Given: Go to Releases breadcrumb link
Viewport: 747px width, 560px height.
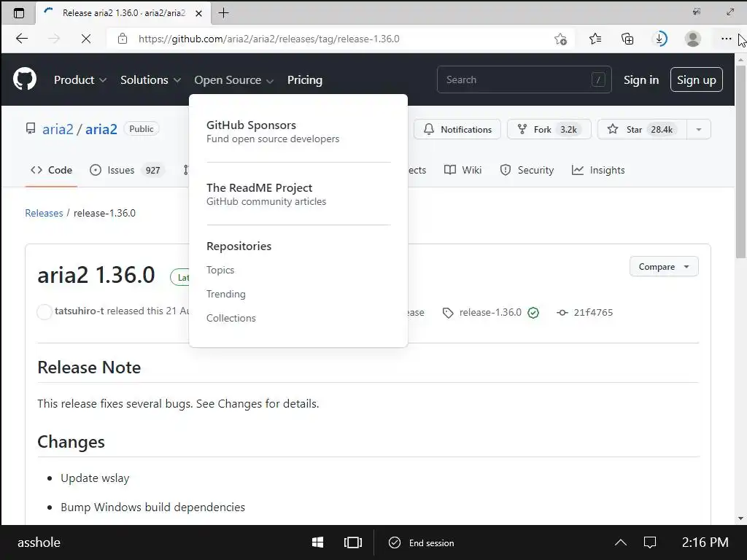Looking at the screenshot, I should (x=44, y=213).
